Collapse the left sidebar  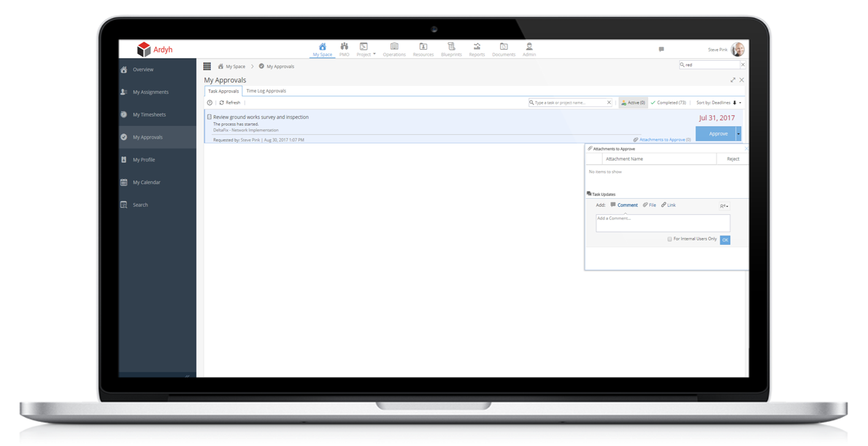click(188, 375)
